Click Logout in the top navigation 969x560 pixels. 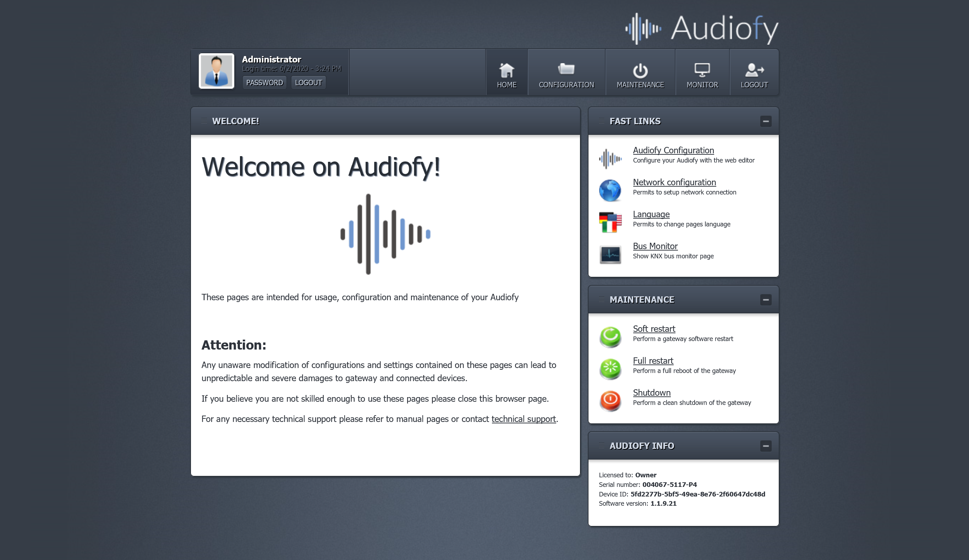click(x=754, y=75)
